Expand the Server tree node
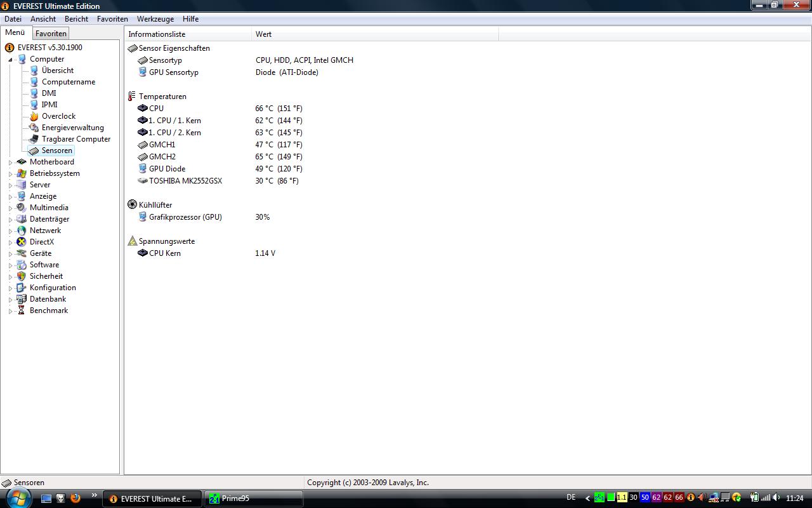812x508 pixels. [x=11, y=185]
